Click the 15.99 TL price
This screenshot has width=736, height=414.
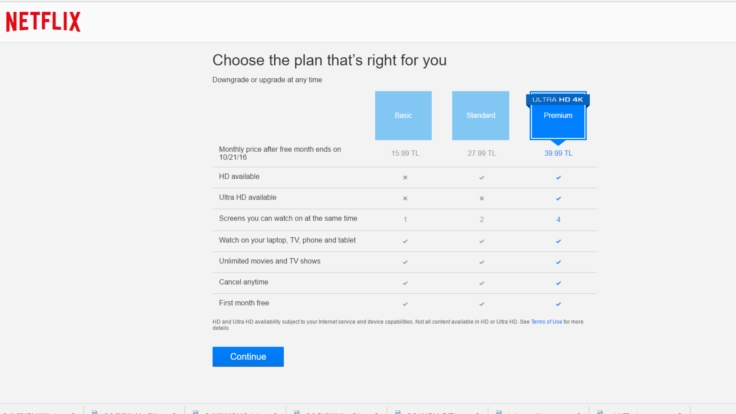(x=405, y=153)
